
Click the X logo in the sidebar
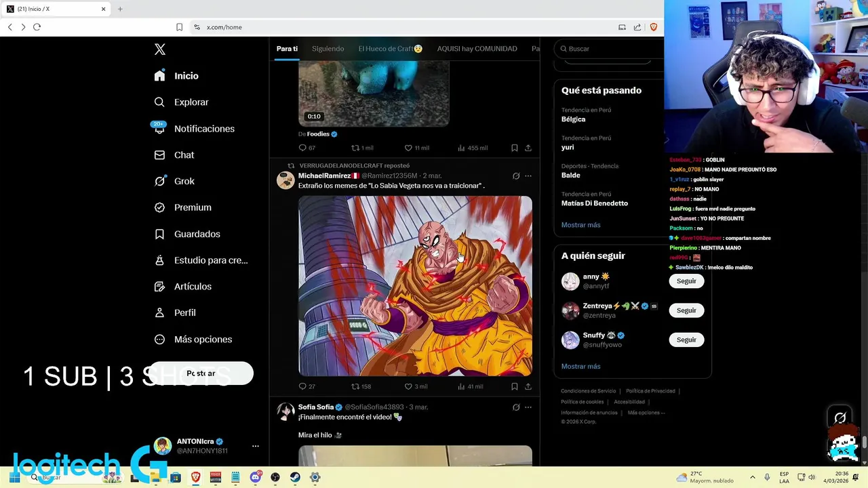(x=160, y=49)
